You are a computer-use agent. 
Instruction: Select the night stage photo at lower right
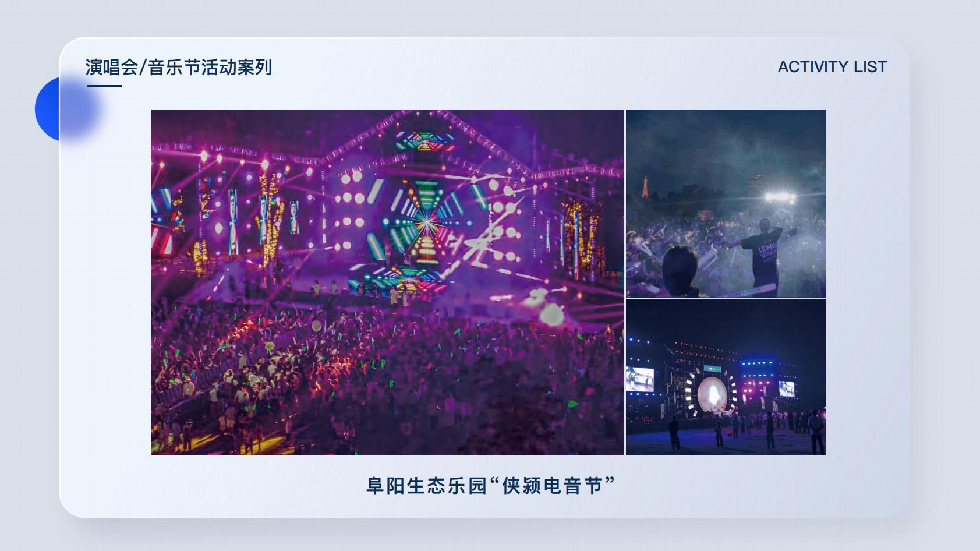click(726, 377)
